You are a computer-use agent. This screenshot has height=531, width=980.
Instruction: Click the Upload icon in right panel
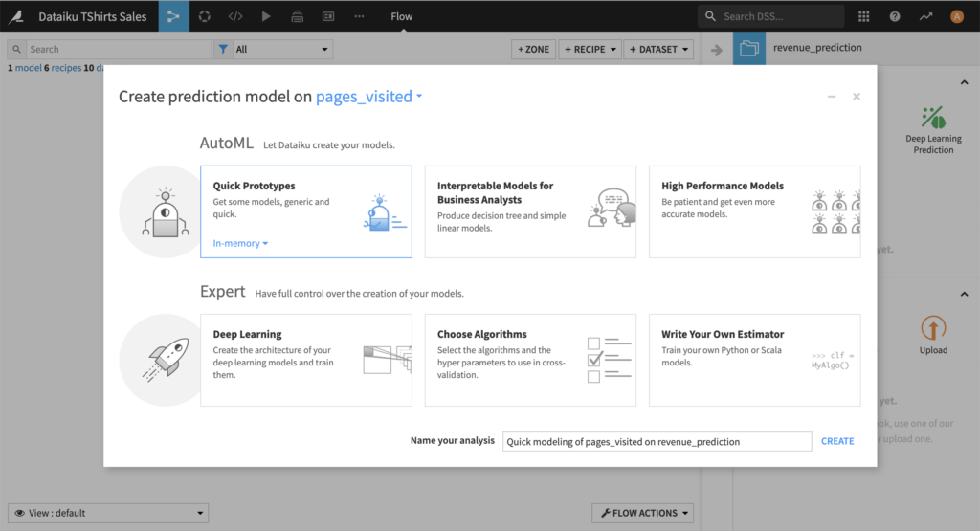coord(933,328)
